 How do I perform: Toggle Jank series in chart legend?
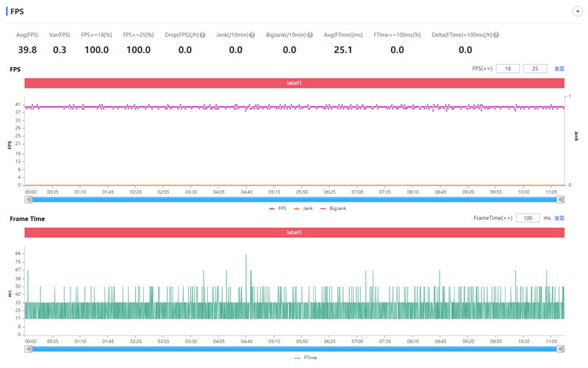(x=303, y=208)
